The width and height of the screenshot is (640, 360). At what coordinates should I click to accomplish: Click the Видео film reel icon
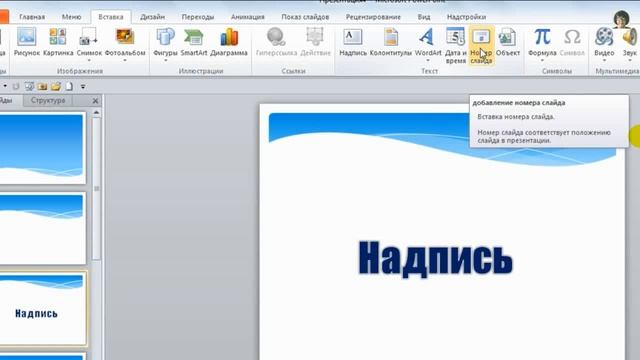pos(604,37)
